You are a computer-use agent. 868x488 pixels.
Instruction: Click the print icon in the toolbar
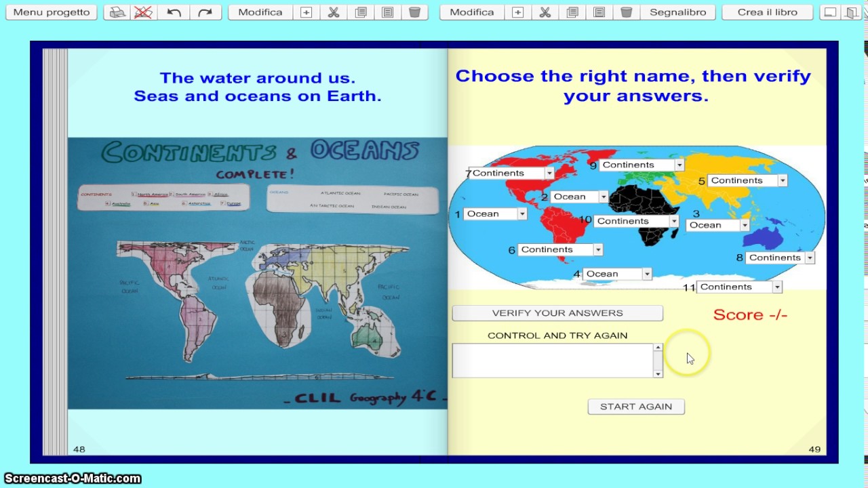(x=117, y=12)
